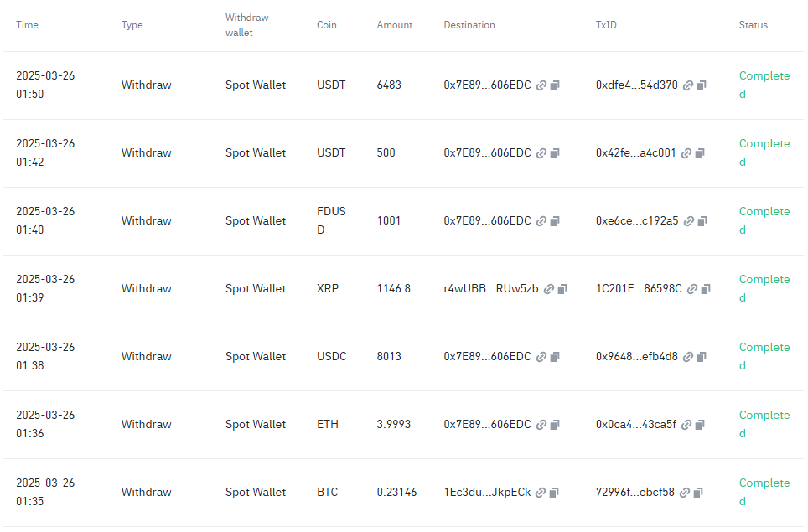This screenshot has height=532, width=808.
Task: Open link icon for TxID 0xdfe4...54d370
Action: (x=688, y=85)
